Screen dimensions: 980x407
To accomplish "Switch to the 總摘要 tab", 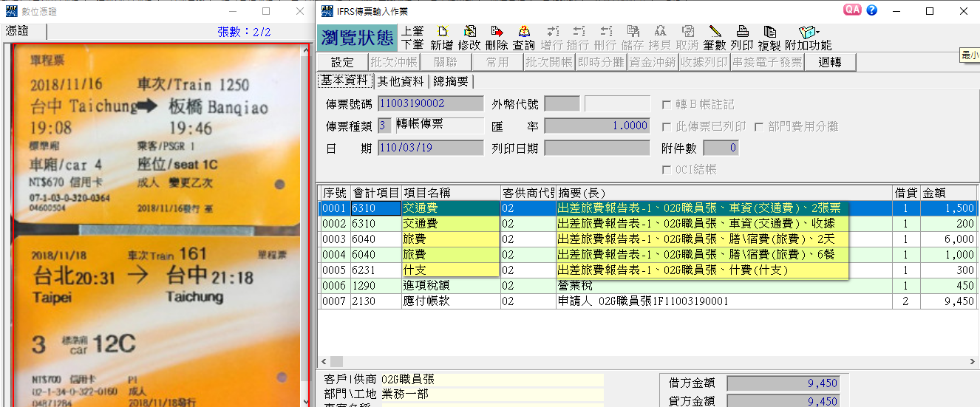I will coord(451,81).
